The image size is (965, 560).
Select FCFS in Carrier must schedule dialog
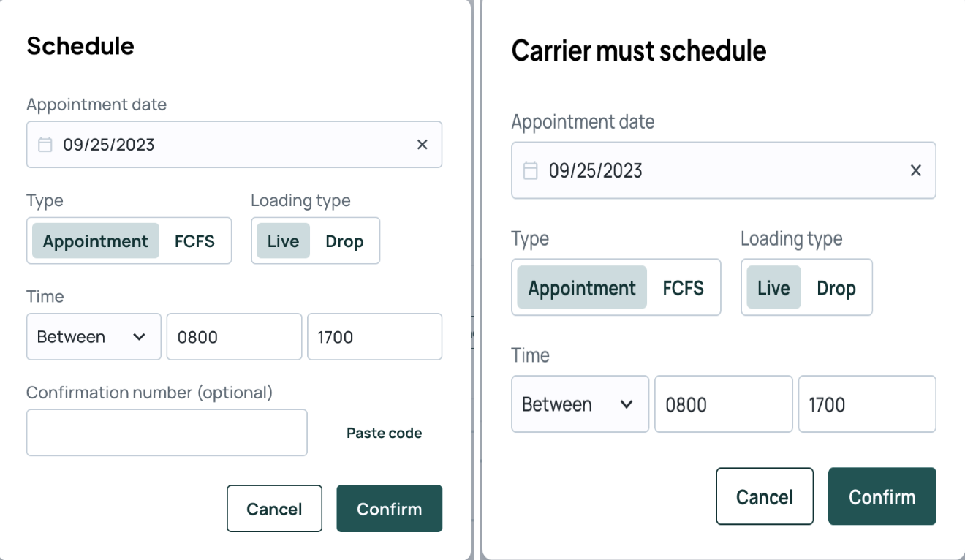point(684,288)
